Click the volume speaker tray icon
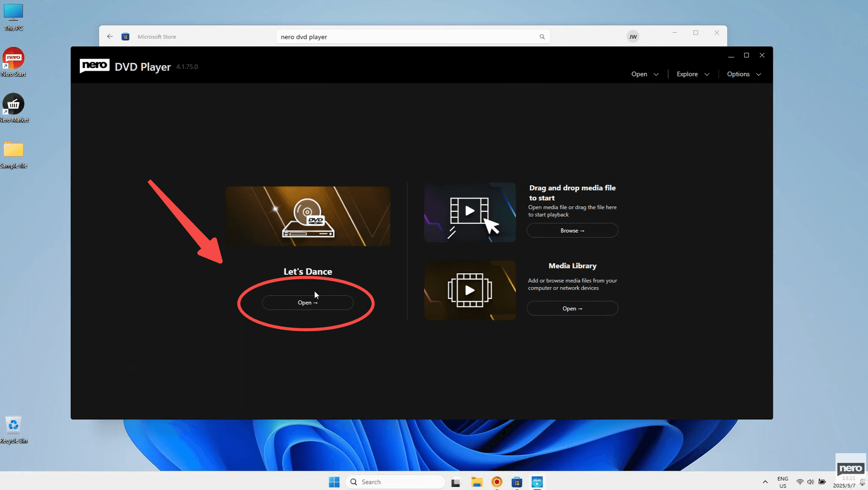The height and width of the screenshot is (490, 868). [x=810, y=482]
